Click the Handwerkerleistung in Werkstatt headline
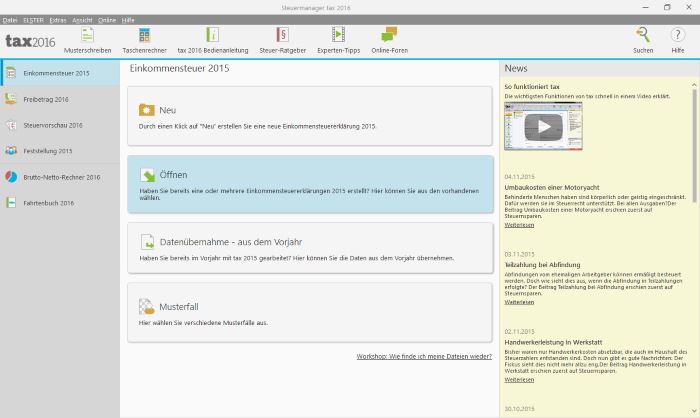The image size is (700, 418). coord(553,343)
